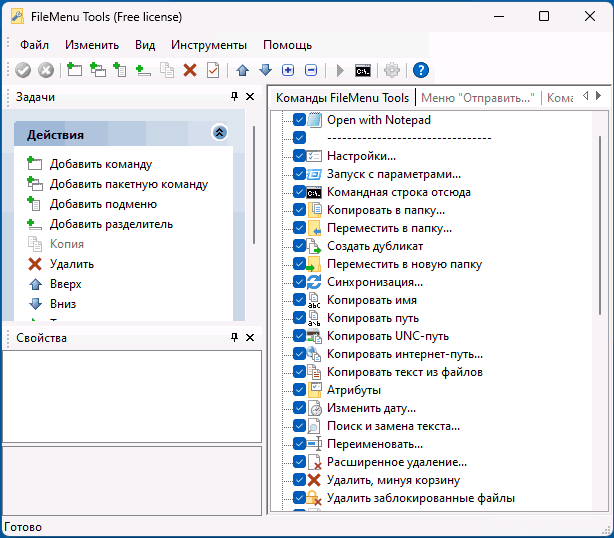Image resolution: width=614 pixels, height=538 pixels.
Task: Select Копировать текст из файлов item
Action: (x=405, y=372)
